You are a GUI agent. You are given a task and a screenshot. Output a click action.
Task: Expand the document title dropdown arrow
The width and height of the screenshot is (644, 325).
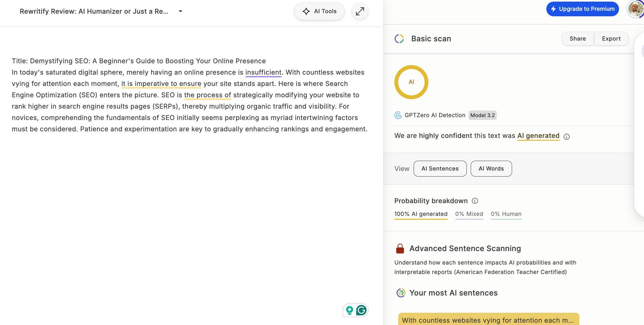point(180,11)
